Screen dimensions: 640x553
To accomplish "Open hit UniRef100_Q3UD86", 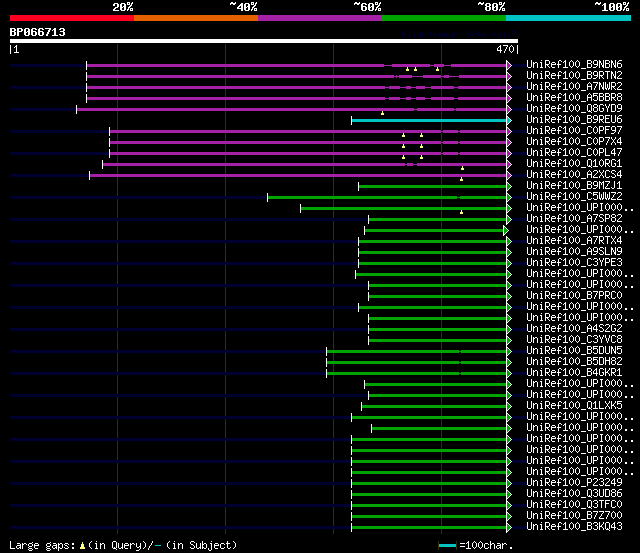I will point(574,494).
